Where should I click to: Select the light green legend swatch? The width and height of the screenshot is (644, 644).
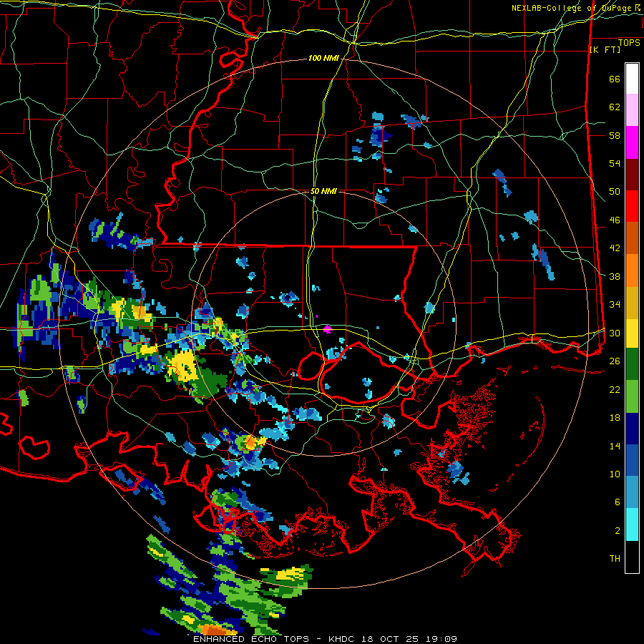[x=632, y=396]
